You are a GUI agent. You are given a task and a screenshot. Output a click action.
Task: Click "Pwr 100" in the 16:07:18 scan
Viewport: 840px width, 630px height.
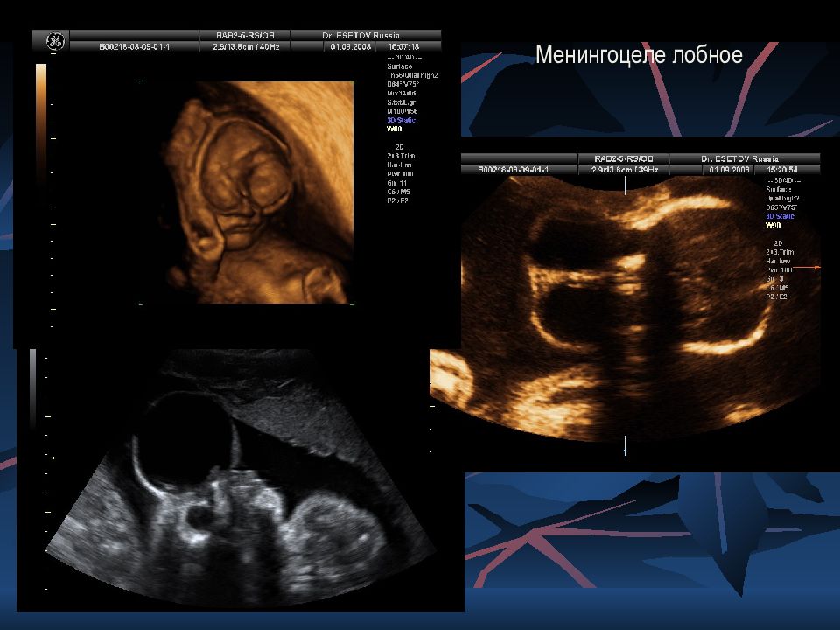pos(400,173)
